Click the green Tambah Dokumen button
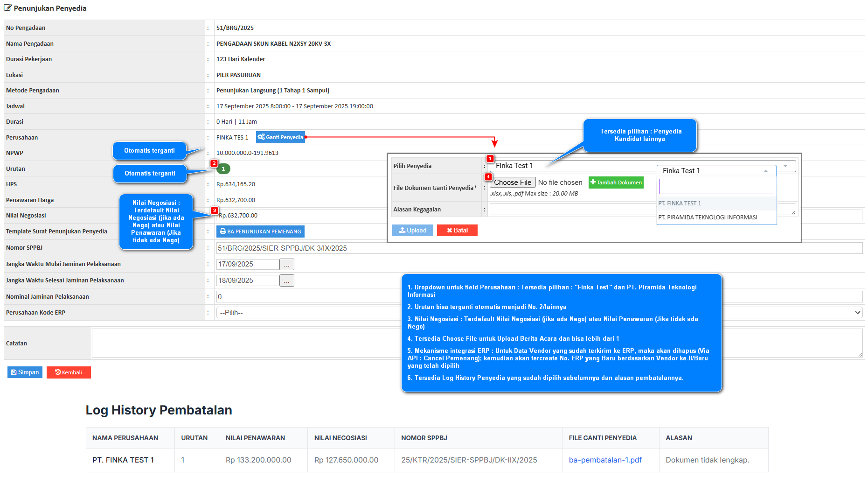Screen dimensions: 868x484 pos(616,182)
